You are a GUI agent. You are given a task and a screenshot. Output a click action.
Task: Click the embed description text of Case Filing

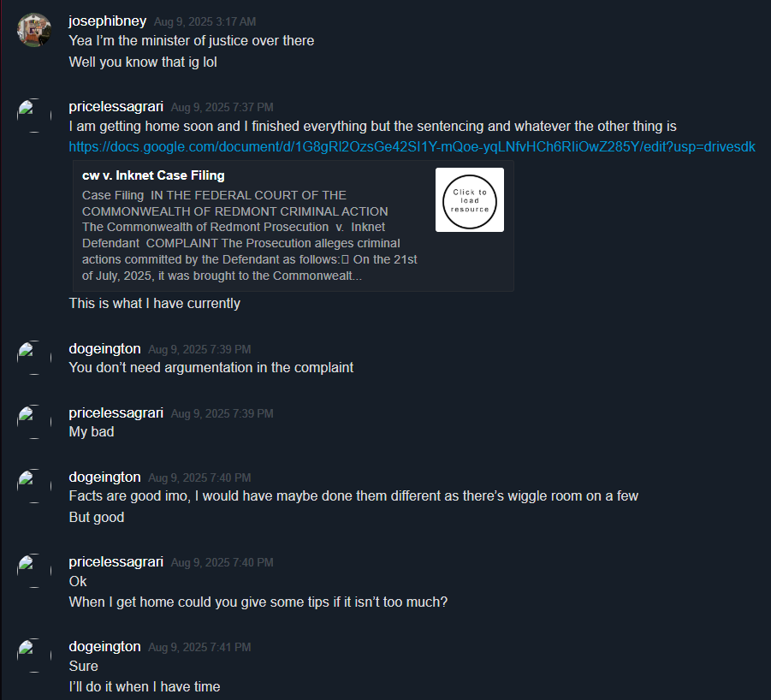249,235
